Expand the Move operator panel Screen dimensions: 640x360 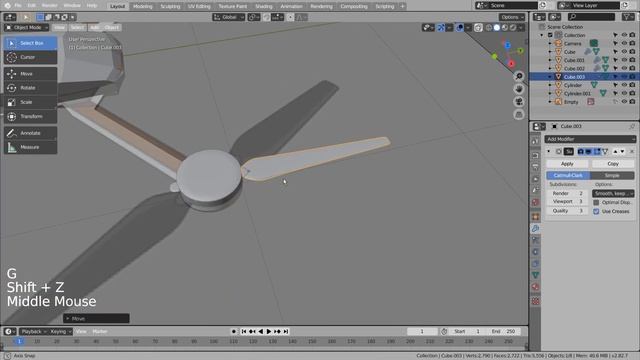pos(96,318)
